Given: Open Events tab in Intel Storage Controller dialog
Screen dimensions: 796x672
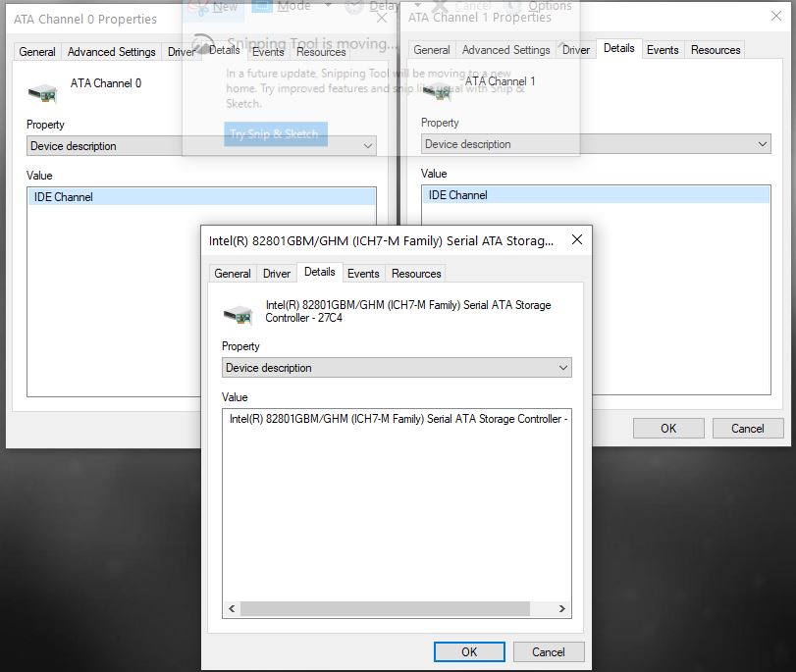Looking at the screenshot, I should pos(363,274).
